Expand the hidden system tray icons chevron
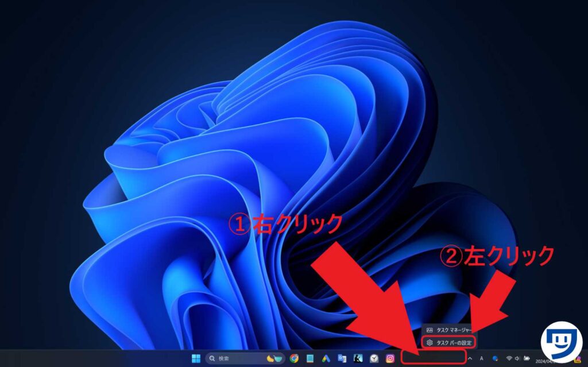588x367 pixels. point(470,359)
